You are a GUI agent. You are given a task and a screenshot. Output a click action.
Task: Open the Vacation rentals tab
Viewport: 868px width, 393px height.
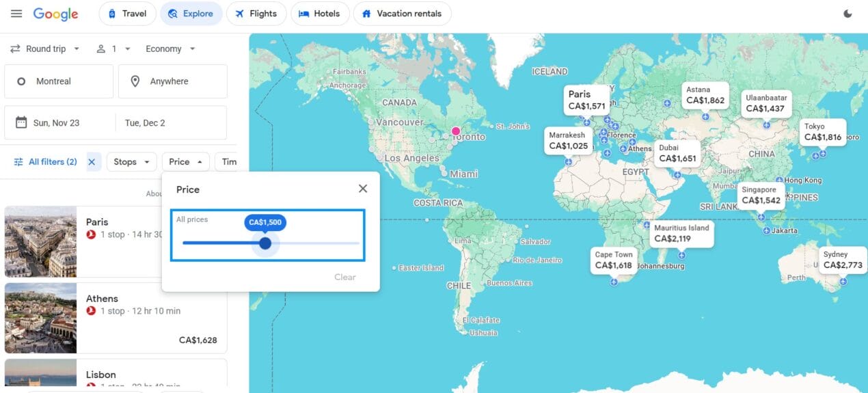pos(402,14)
